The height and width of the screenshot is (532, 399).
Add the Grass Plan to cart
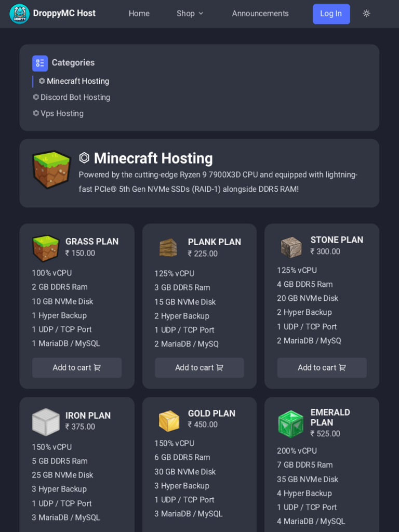click(x=77, y=368)
